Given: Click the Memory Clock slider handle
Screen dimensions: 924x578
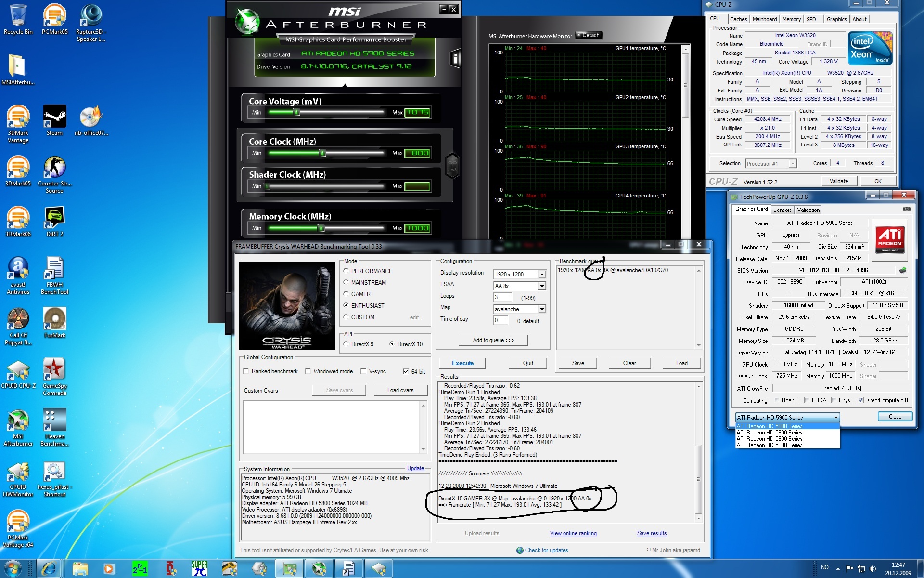Looking at the screenshot, I should click(321, 228).
